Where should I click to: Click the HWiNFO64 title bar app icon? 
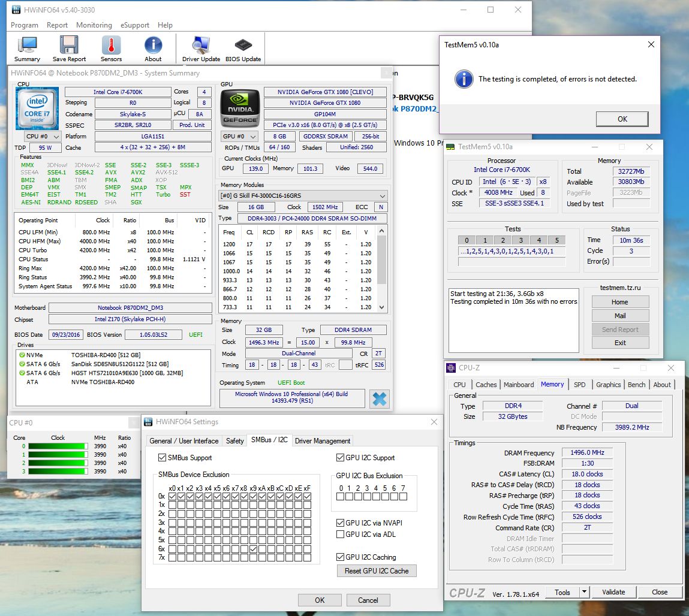pos(16,10)
